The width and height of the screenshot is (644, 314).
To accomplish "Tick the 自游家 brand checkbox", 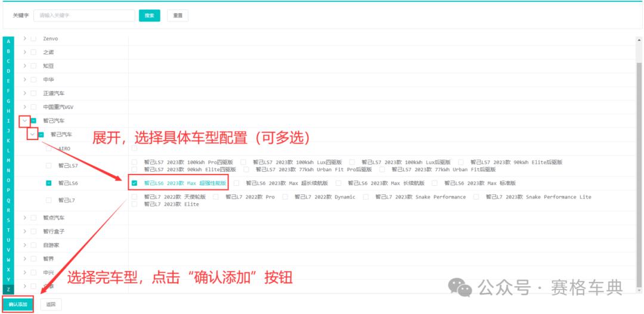I will pyautogui.click(x=33, y=245).
